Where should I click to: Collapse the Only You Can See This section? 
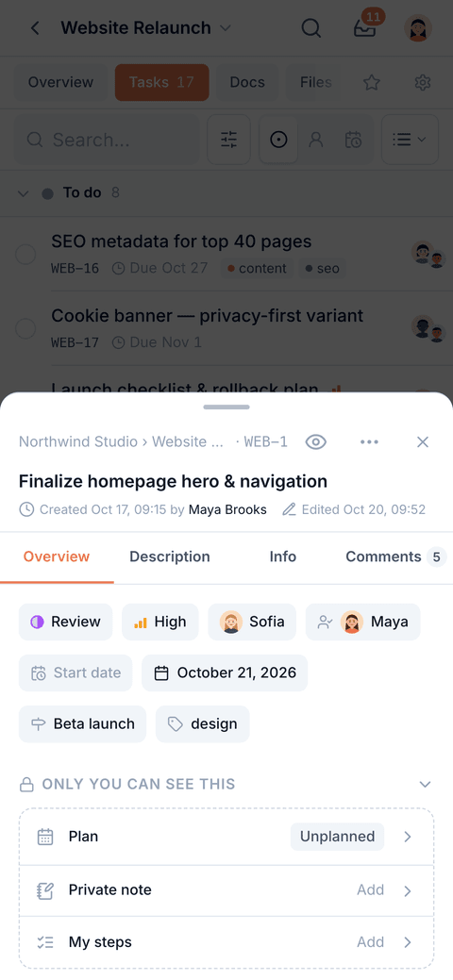click(x=425, y=785)
